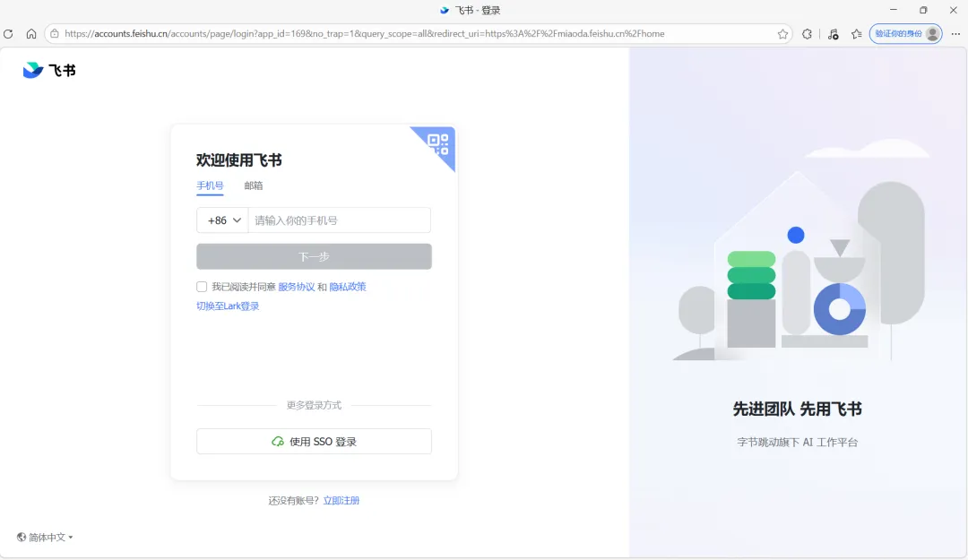
Task: Switch to the 邮箱 tab
Action: (x=253, y=185)
